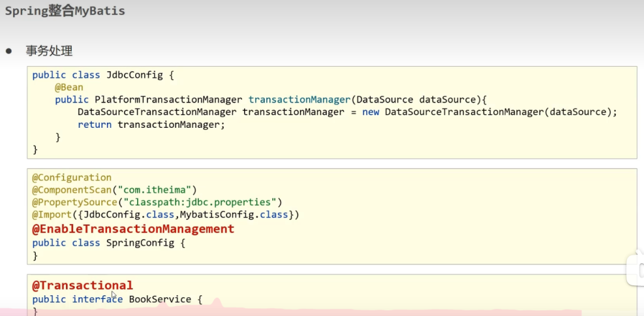This screenshot has height=316, width=644.
Task: Click the bullet dot before 事务处理
Action: 9,51
